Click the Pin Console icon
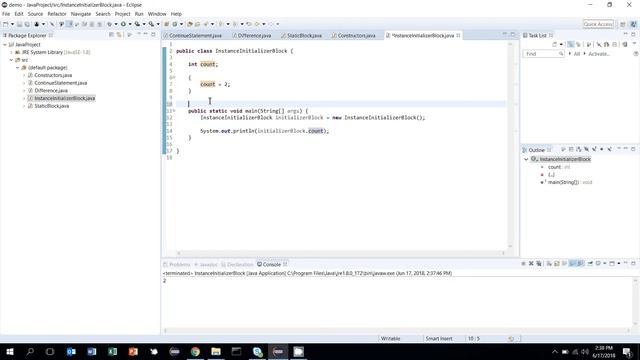This screenshot has width=640, height=360. point(590,264)
